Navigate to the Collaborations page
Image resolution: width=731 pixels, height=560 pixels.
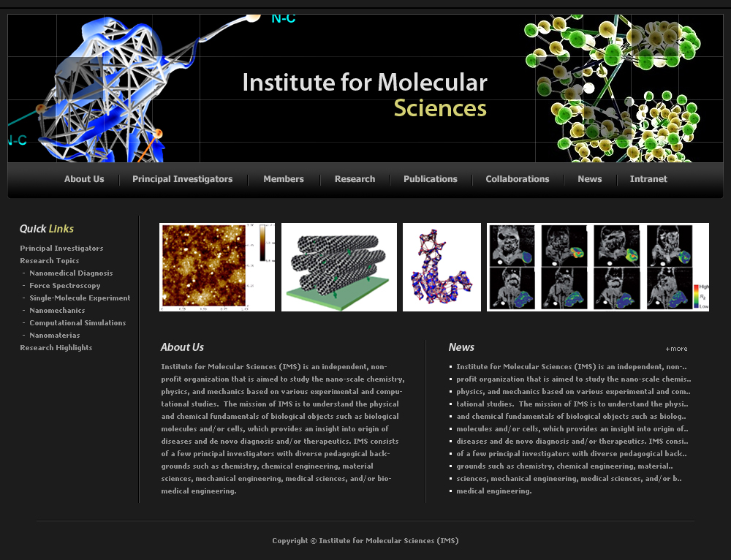518,179
